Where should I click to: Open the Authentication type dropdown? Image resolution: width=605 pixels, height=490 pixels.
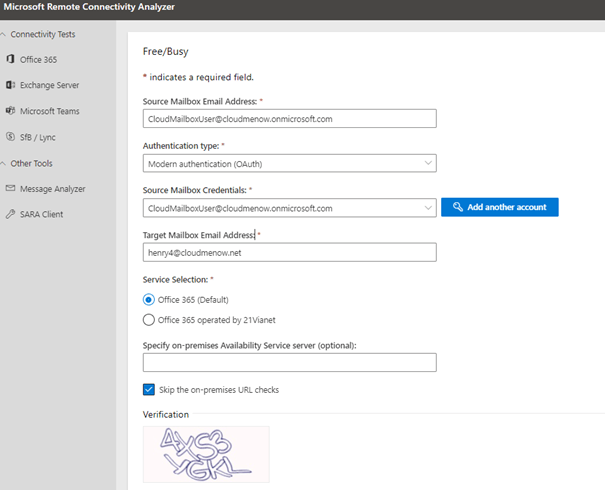click(289, 163)
